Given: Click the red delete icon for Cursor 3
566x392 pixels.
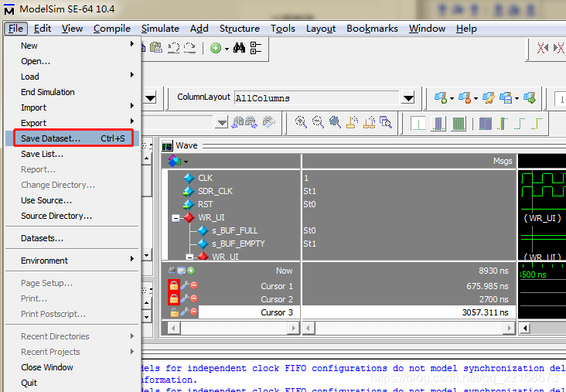Looking at the screenshot, I should pos(194,312).
